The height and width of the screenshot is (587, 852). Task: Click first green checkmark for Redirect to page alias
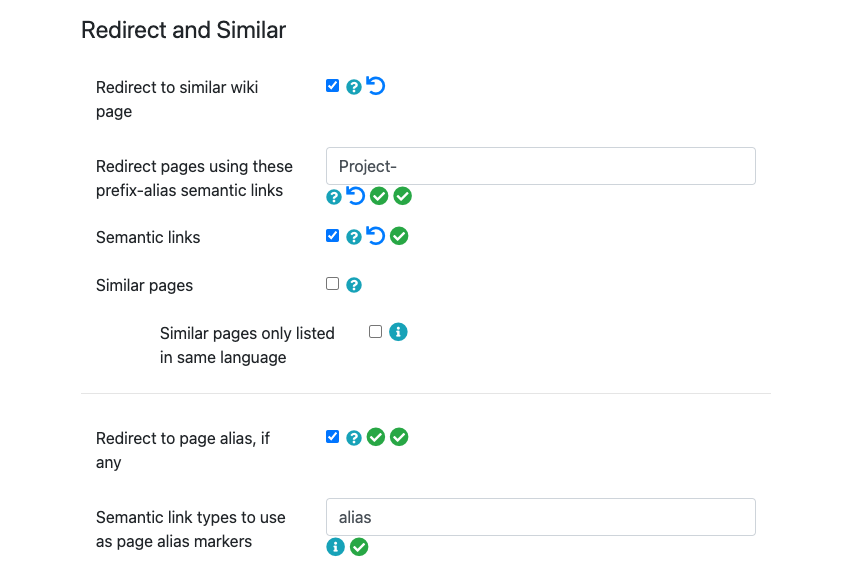pos(376,437)
